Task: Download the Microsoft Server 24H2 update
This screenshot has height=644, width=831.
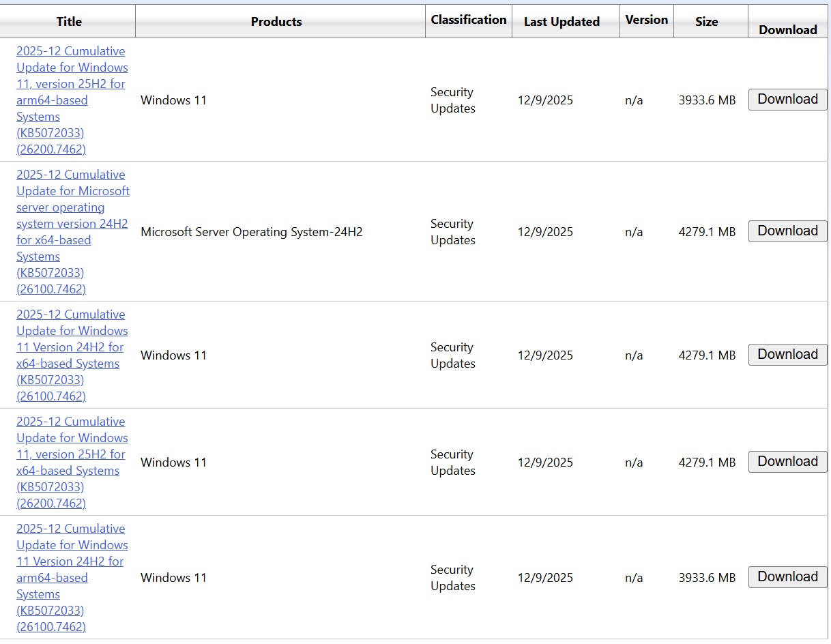Action: click(787, 231)
